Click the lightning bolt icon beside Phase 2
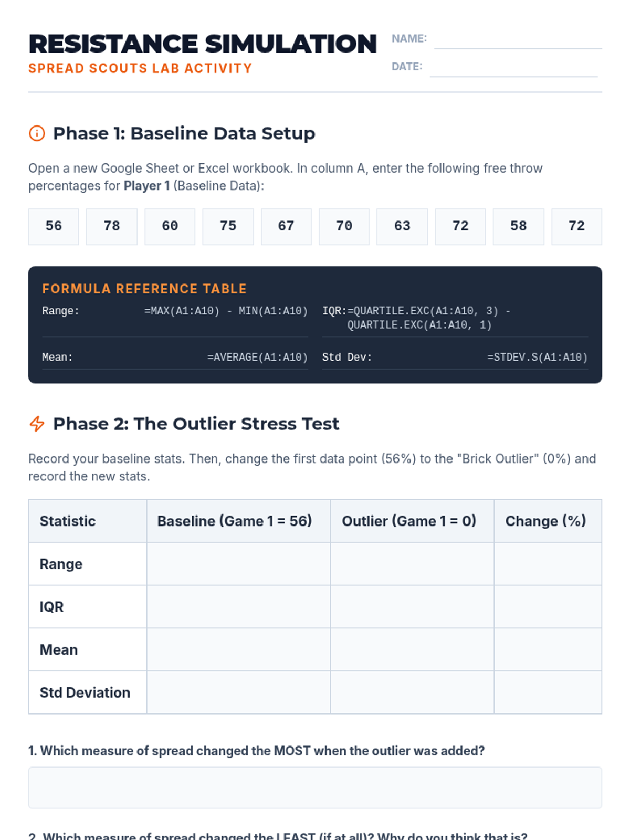 click(37, 424)
